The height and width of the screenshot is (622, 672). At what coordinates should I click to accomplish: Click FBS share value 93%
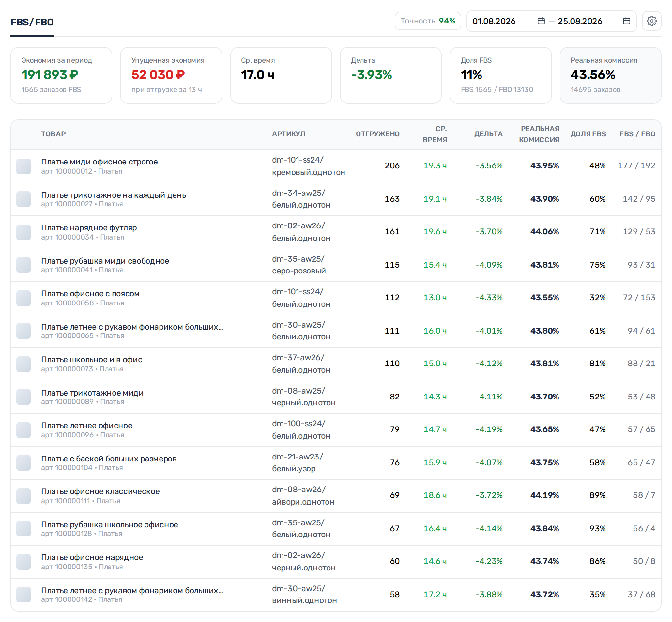[x=597, y=528]
